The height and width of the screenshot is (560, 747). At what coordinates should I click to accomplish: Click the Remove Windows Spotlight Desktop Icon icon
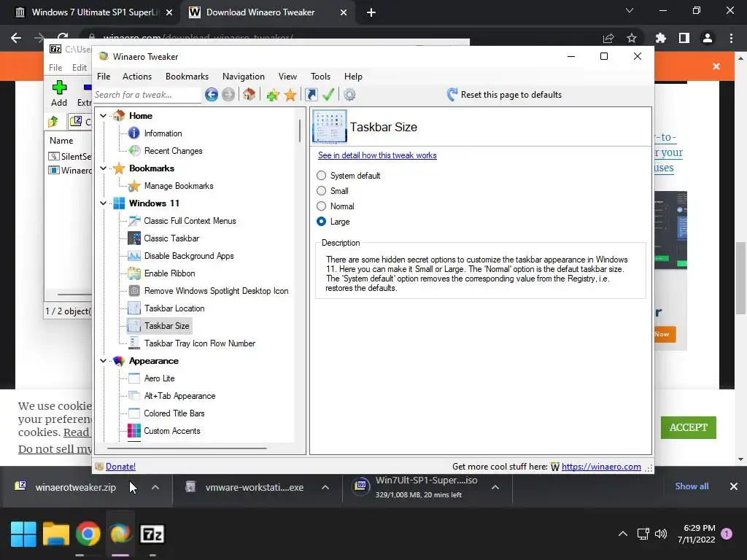(x=134, y=291)
